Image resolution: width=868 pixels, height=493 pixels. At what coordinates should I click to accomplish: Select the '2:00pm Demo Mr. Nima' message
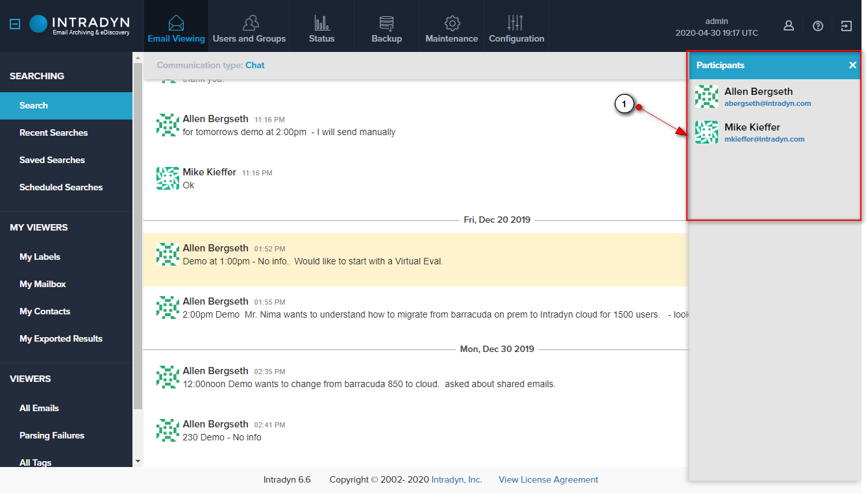point(415,313)
